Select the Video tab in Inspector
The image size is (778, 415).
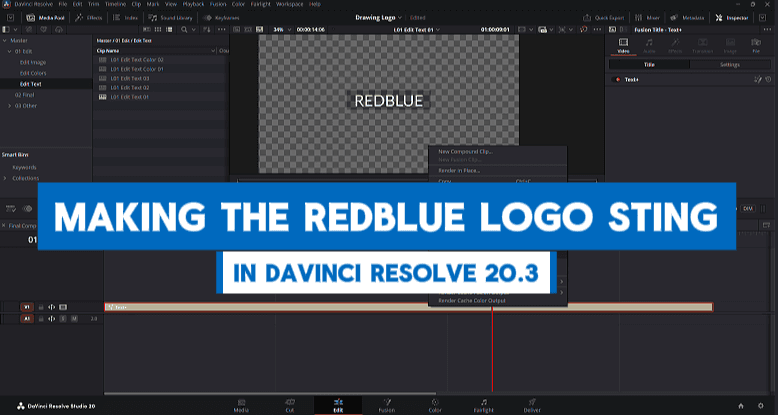623,45
